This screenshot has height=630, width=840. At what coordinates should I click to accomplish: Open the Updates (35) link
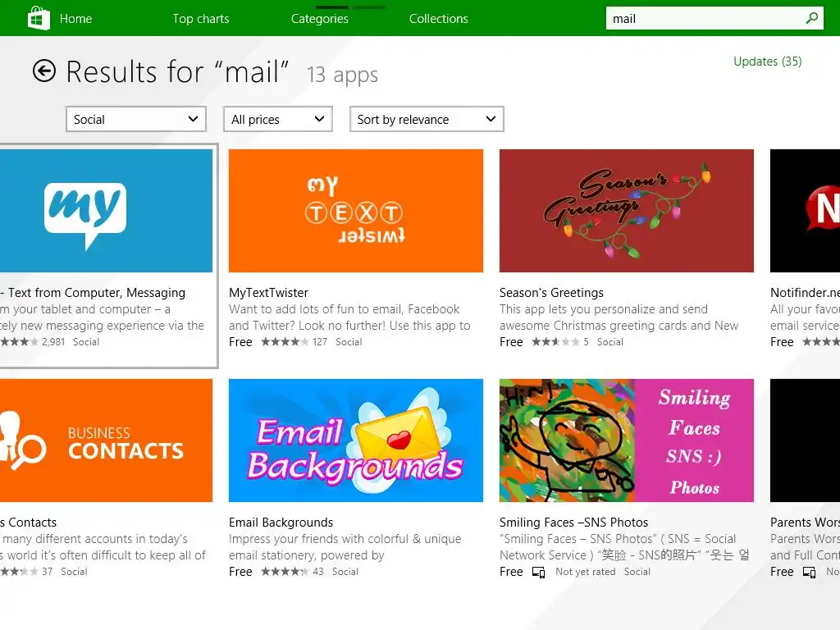point(768,62)
